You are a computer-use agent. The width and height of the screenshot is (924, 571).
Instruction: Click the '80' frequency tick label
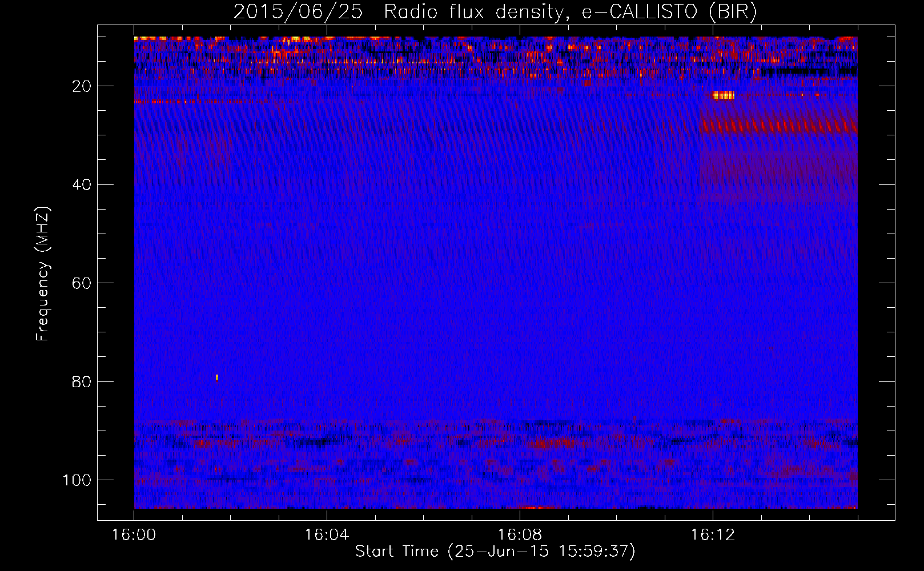[x=82, y=381]
